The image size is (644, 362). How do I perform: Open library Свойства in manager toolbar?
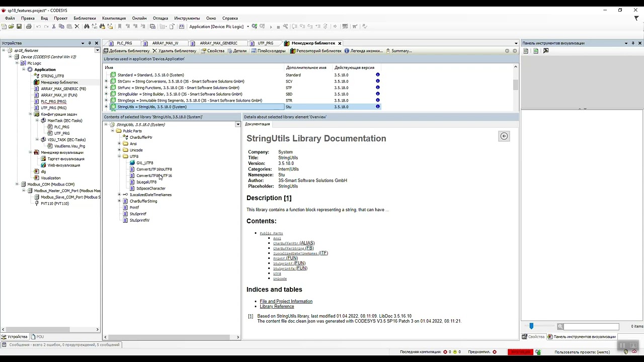click(212, 51)
